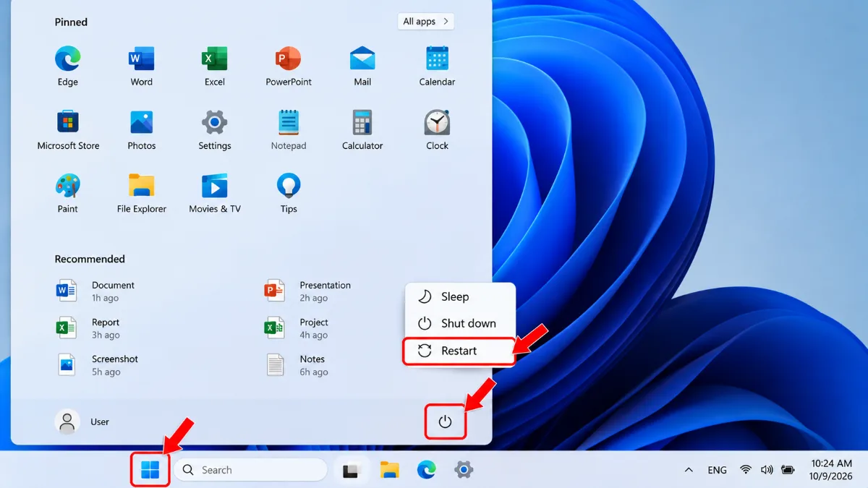Switch the ENG input language indicator
The image size is (868, 488).
tap(717, 470)
